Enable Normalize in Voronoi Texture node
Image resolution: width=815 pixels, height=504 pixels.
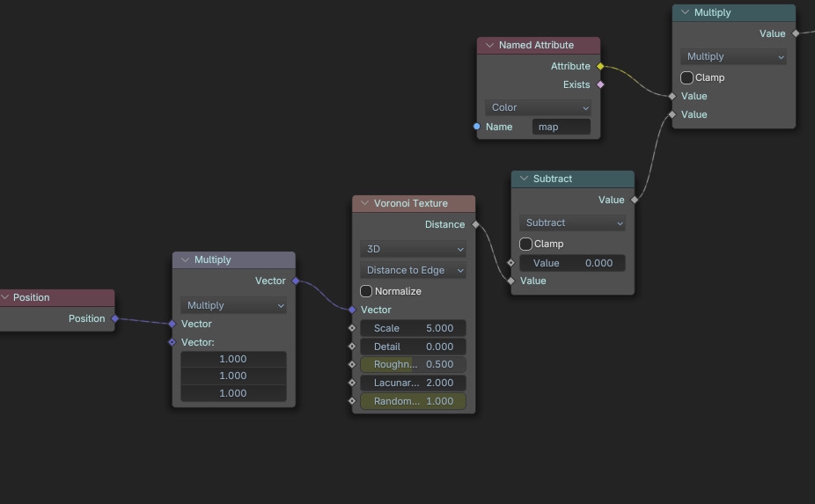(366, 291)
